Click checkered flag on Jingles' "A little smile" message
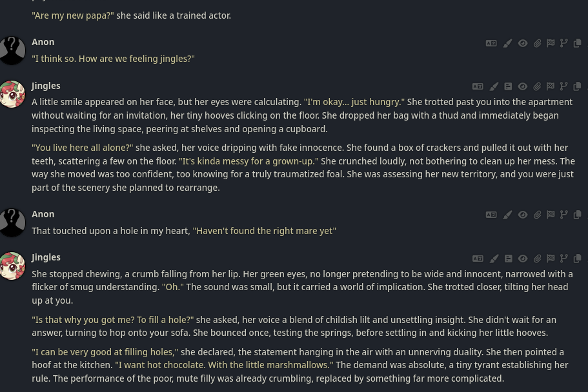The width and height of the screenshot is (588, 392). pyautogui.click(x=551, y=86)
